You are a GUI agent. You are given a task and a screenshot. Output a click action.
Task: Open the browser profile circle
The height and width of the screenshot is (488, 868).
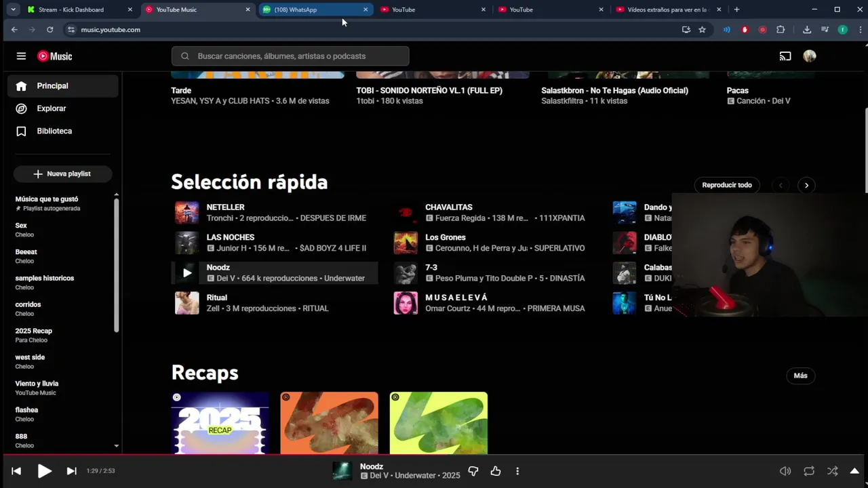click(842, 30)
